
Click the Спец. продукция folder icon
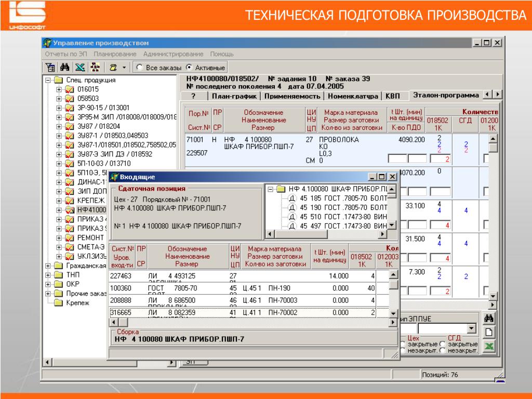tap(59, 80)
